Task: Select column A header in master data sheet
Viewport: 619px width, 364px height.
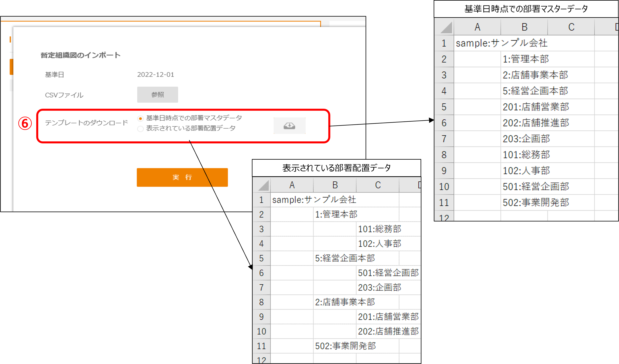Action: (477, 27)
